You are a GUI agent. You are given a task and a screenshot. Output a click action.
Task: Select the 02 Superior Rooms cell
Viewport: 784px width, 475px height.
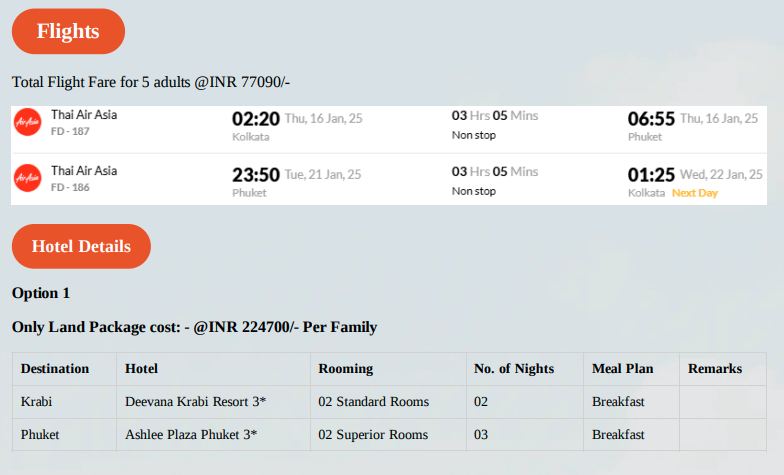point(388,434)
